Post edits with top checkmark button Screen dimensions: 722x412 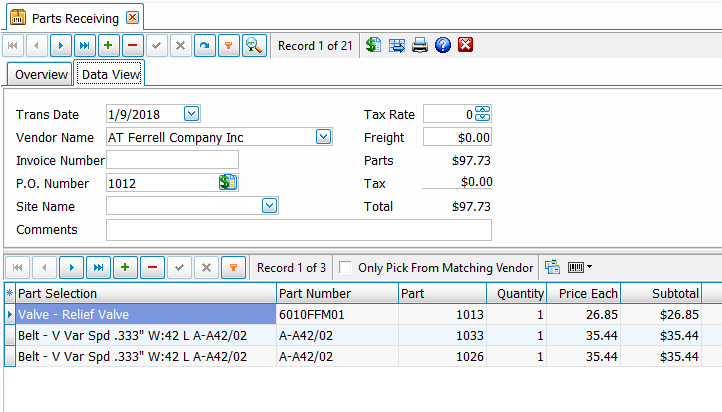point(157,46)
